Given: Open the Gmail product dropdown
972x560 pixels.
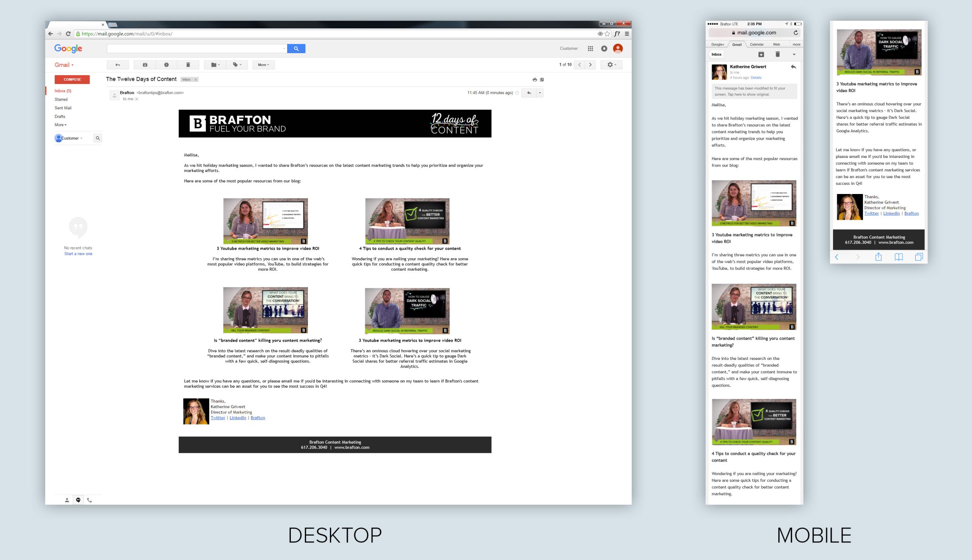Looking at the screenshot, I should click(x=64, y=65).
